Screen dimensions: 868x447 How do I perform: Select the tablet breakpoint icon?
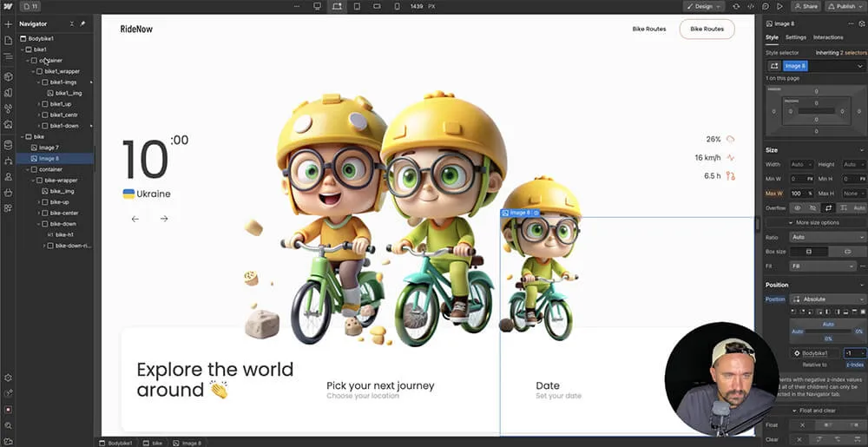(x=357, y=6)
